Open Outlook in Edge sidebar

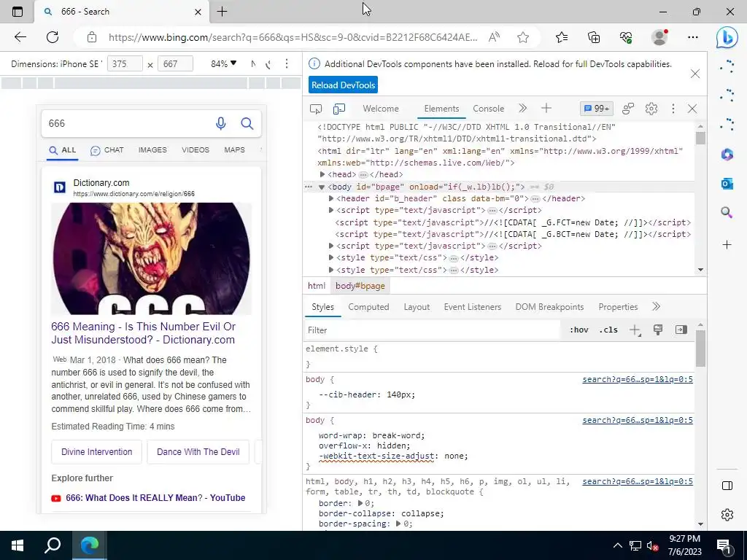point(727,183)
